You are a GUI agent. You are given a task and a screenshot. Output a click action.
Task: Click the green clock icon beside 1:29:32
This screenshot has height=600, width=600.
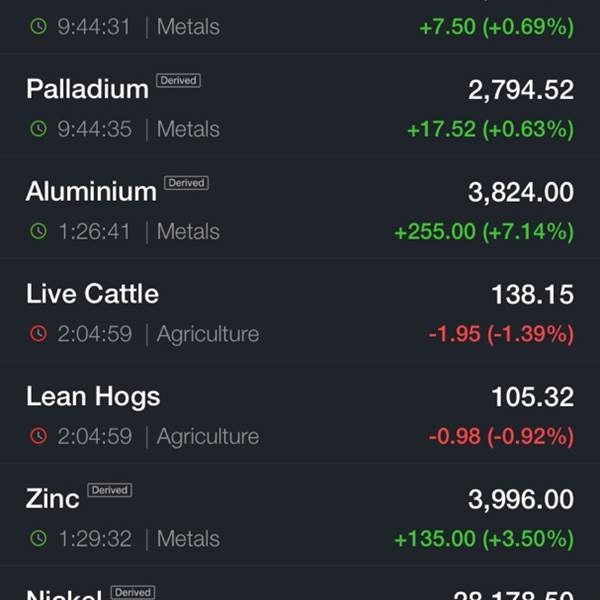tap(39, 538)
